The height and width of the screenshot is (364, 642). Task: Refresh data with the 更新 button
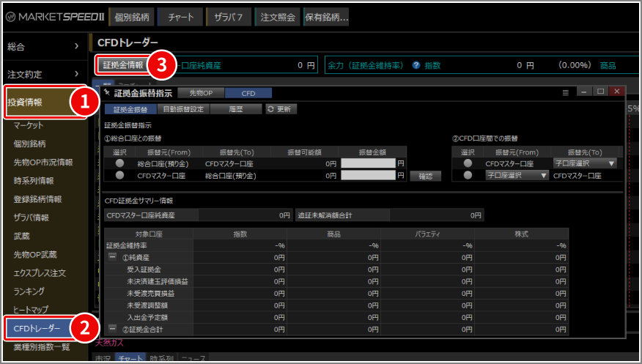[281, 109]
